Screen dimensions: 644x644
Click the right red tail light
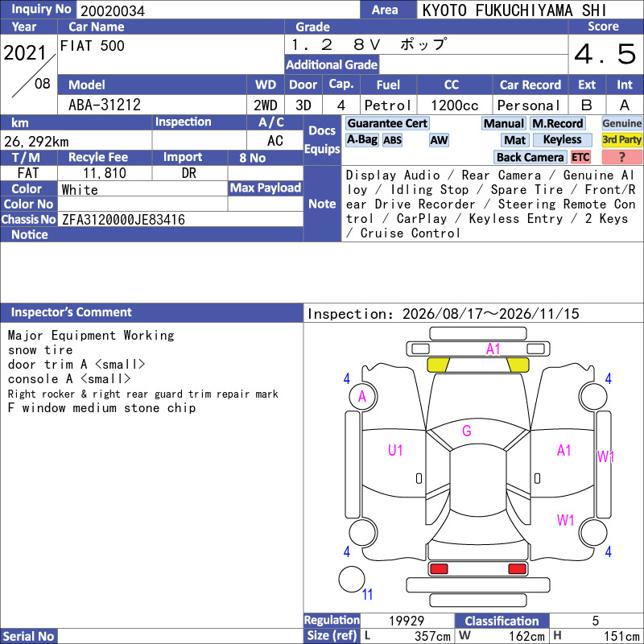(517, 569)
